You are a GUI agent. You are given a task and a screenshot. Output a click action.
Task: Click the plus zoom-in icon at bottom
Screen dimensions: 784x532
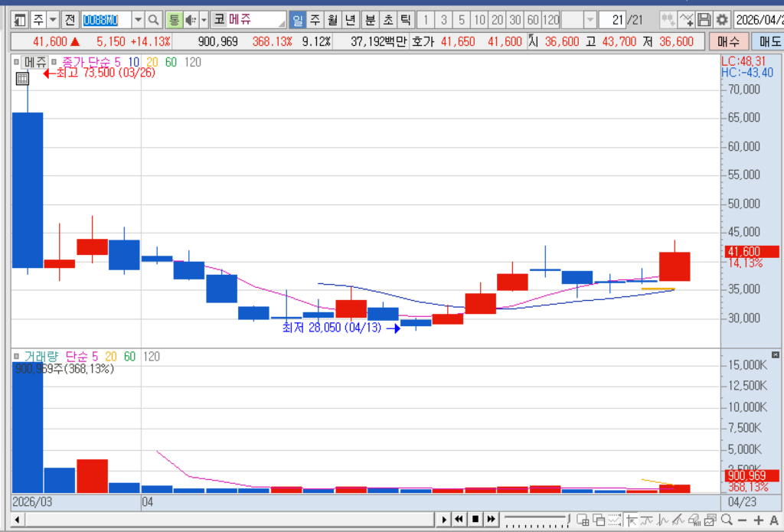759,520
